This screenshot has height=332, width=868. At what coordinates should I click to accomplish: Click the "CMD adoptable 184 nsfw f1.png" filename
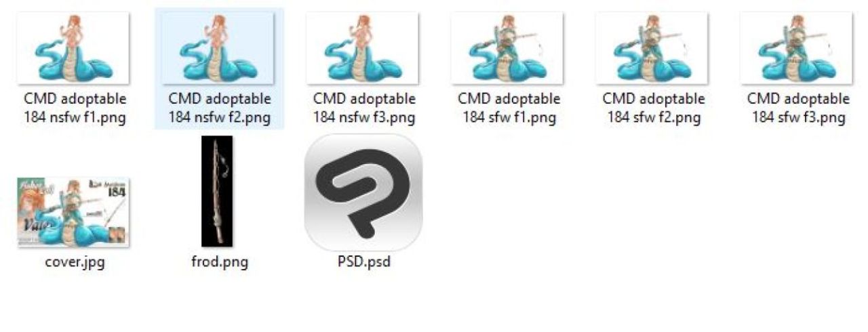75,108
